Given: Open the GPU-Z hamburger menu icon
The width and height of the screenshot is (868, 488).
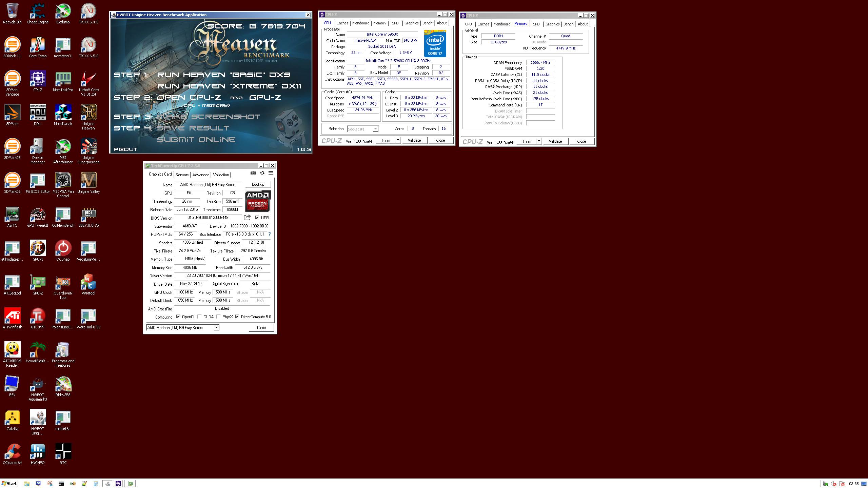Looking at the screenshot, I should (x=271, y=173).
